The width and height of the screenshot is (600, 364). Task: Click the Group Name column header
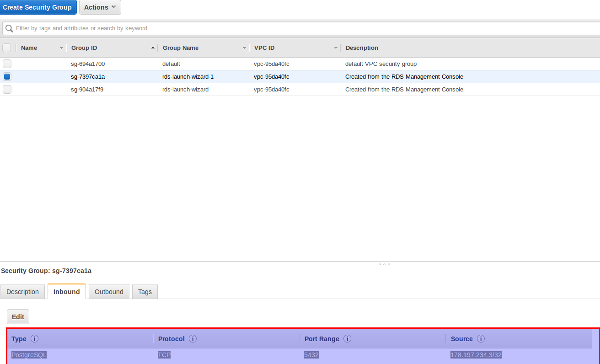coord(181,48)
